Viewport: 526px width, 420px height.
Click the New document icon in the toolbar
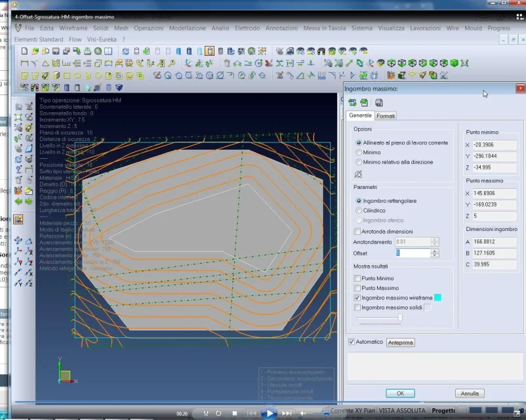click(x=24, y=51)
